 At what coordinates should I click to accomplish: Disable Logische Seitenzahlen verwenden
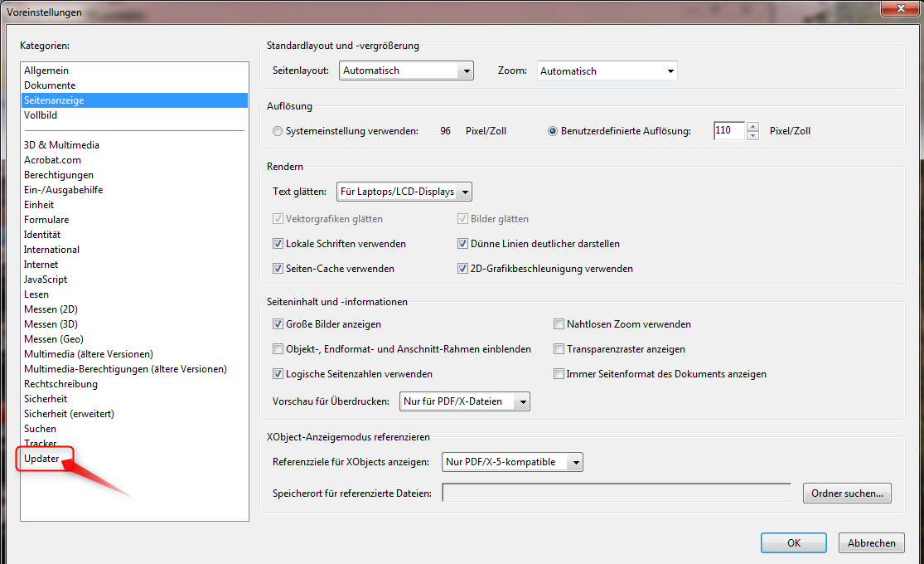pyautogui.click(x=278, y=373)
